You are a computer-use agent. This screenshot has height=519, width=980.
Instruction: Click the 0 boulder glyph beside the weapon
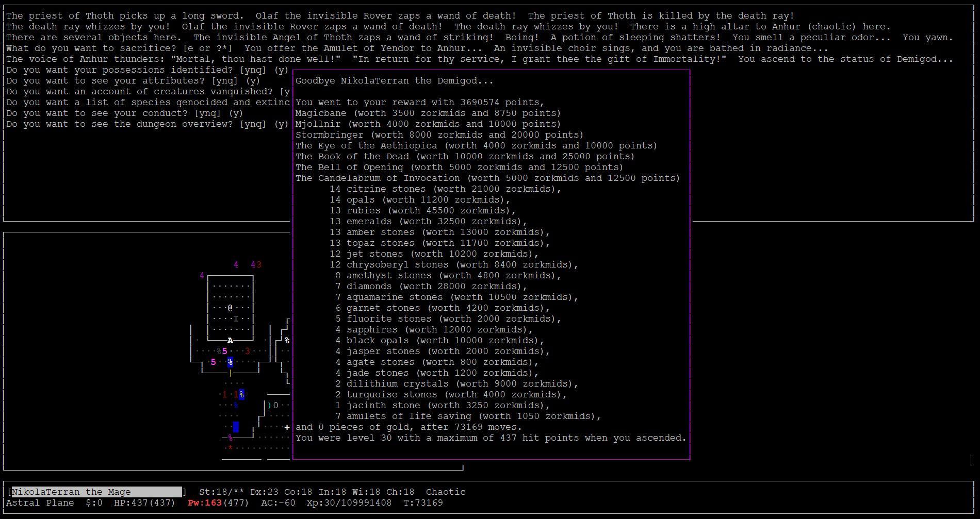pyautogui.click(x=275, y=406)
